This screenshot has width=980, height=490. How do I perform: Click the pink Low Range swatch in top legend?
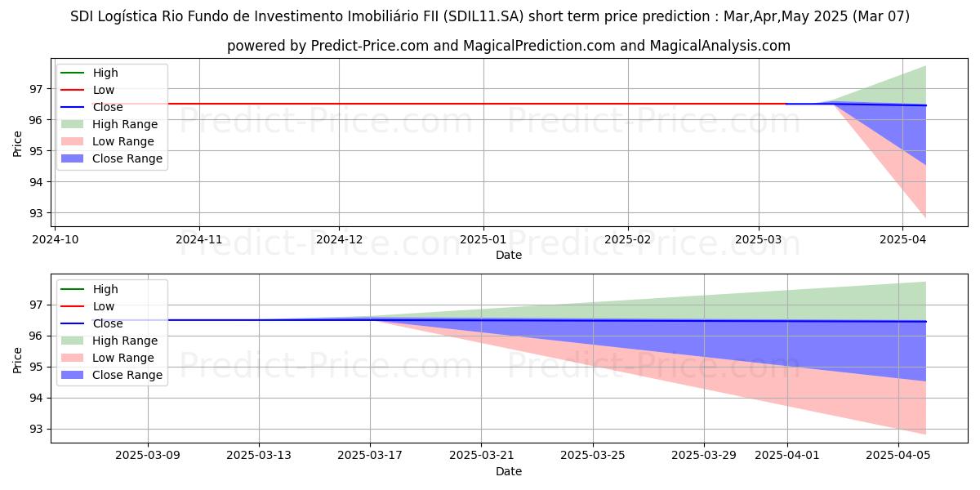[x=73, y=141]
